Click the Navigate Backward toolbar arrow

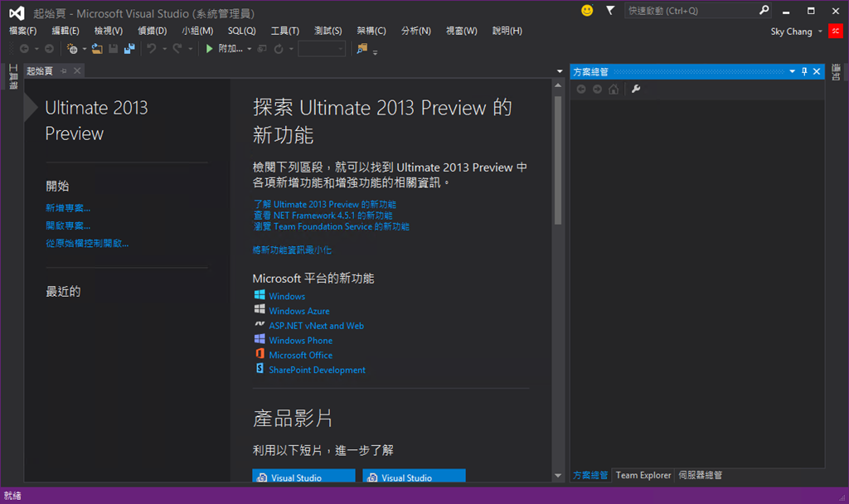24,49
